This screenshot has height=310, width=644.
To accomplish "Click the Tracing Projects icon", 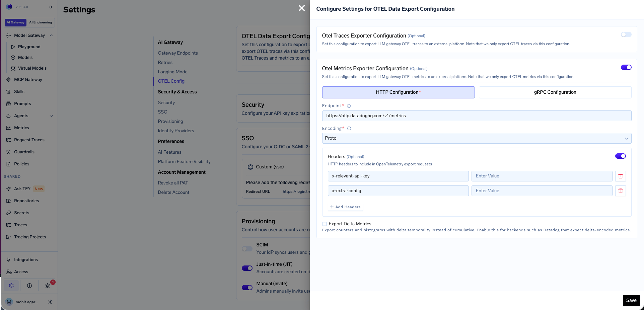I will [x=8, y=237].
